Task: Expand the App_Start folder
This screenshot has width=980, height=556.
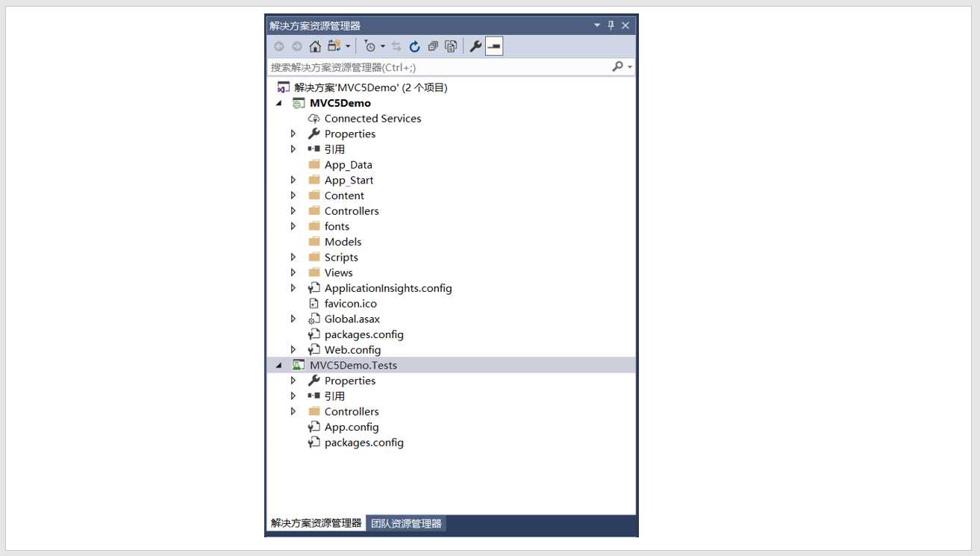Action: click(x=293, y=180)
